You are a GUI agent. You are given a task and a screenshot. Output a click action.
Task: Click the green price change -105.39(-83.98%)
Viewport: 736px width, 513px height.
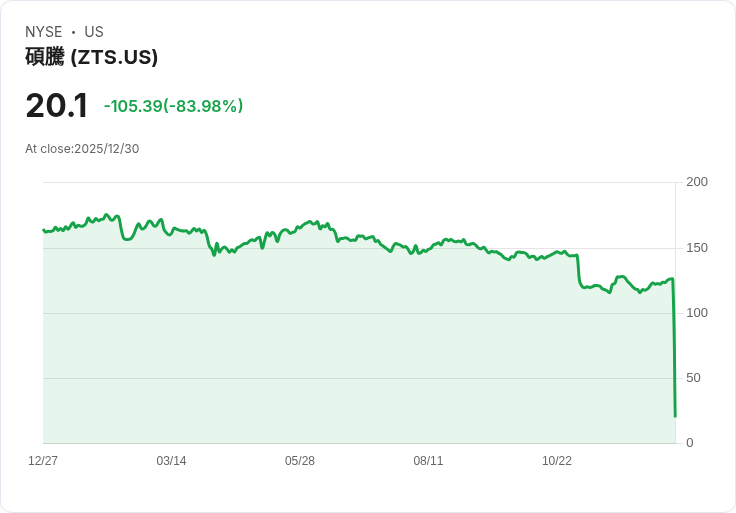(173, 106)
